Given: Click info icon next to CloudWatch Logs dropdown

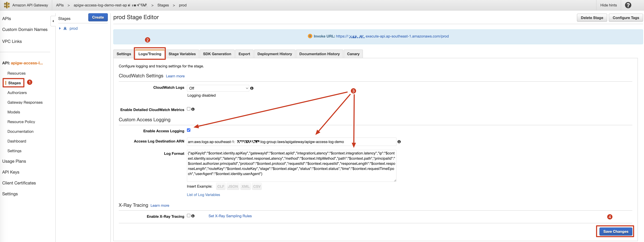Looking at the screenshot, I should click(252, 88).
